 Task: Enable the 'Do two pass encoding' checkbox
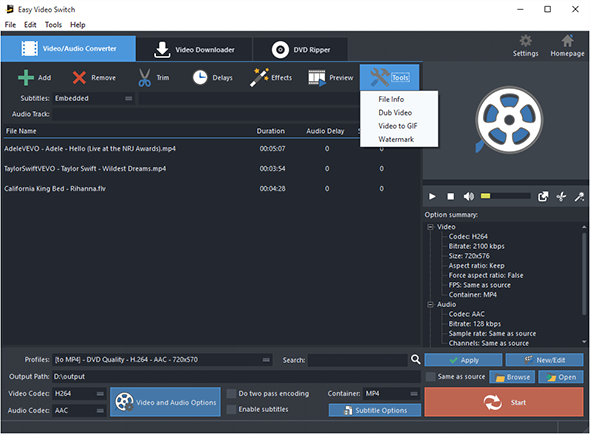pyautogui.click(x=231, y=394)
